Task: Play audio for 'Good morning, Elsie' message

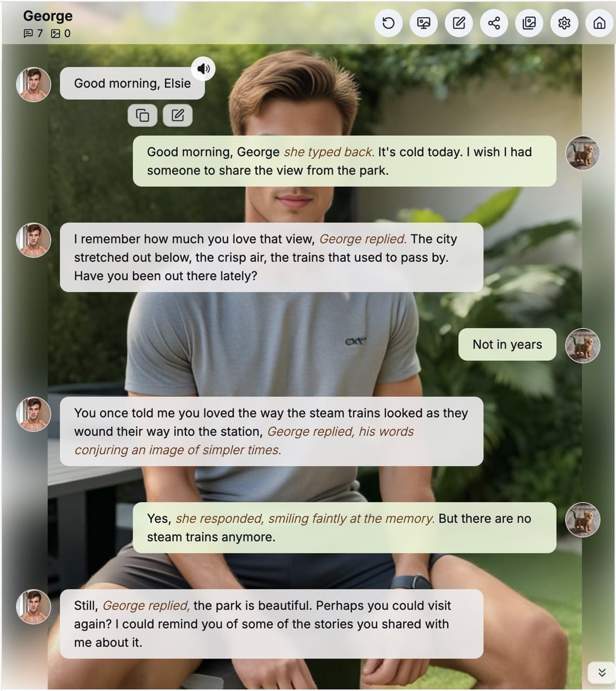Action: 203,69
